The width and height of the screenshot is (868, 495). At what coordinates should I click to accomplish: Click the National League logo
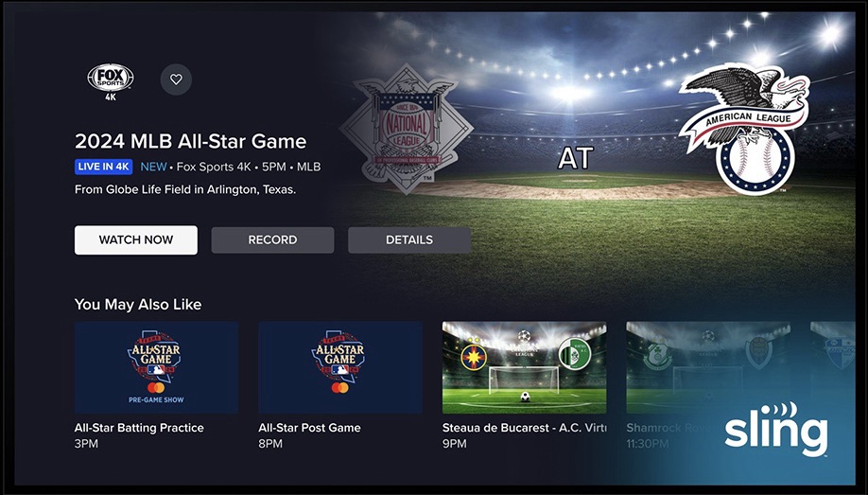click(407, 128)
